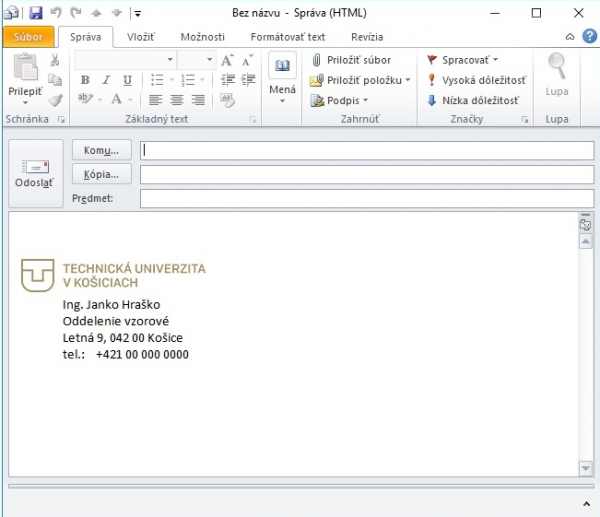600x517 pixels.
Task: Click the Odoslať send button
Action: [x=36, y=173]
